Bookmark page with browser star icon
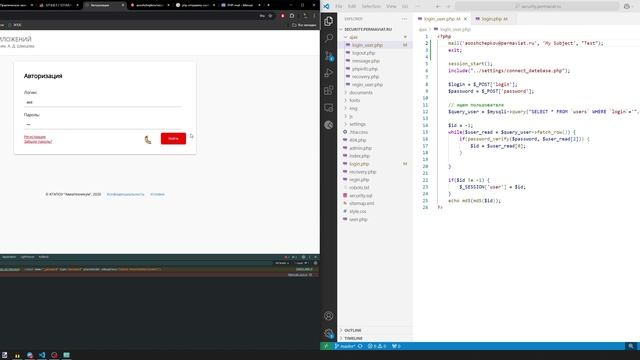 (270, 16)
